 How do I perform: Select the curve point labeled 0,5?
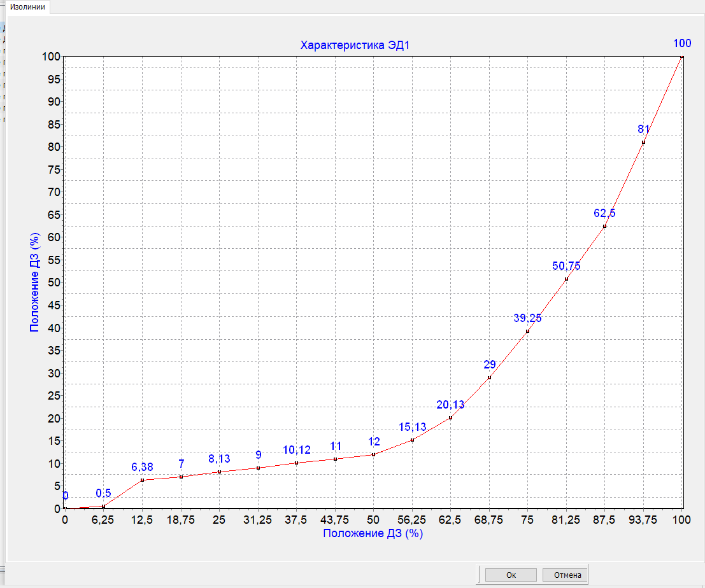pos(103,506)
